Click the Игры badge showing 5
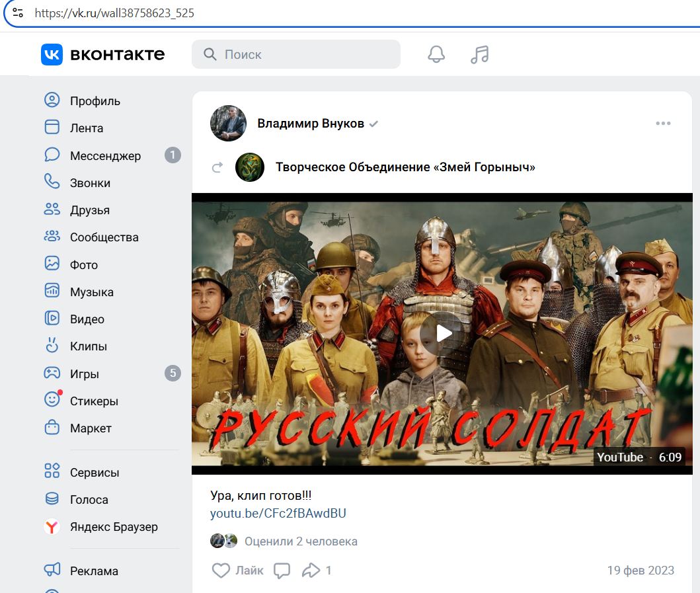This screenshot has width=700, height=593. [173, 373]
